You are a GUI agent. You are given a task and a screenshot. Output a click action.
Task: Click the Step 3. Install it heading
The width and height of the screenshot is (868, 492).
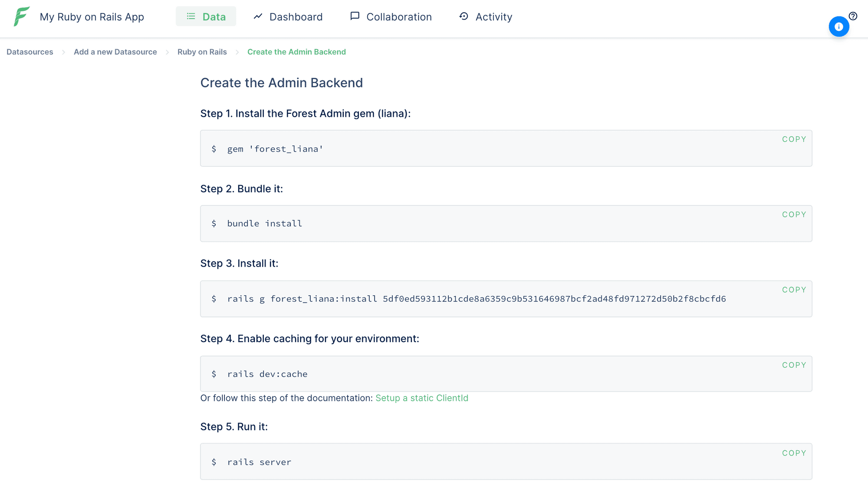point(240,264)
